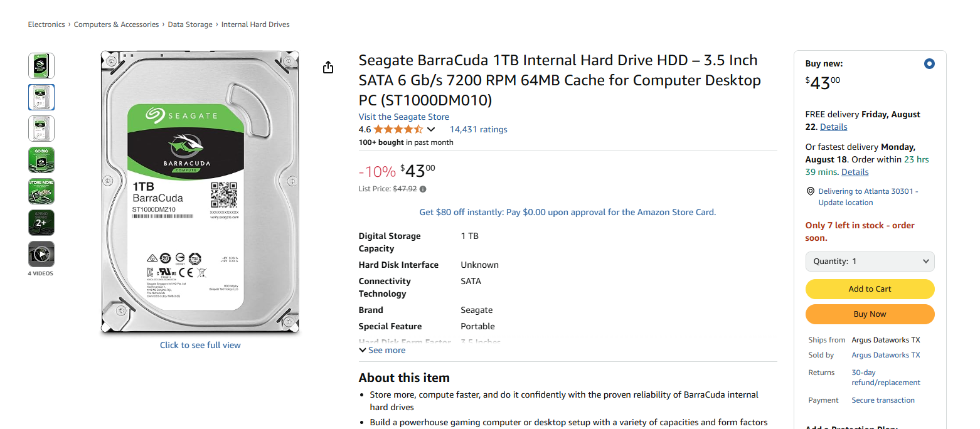
Task: Open the Internal Hard Drives breadcrumb
Action: [x=255, y=24]
